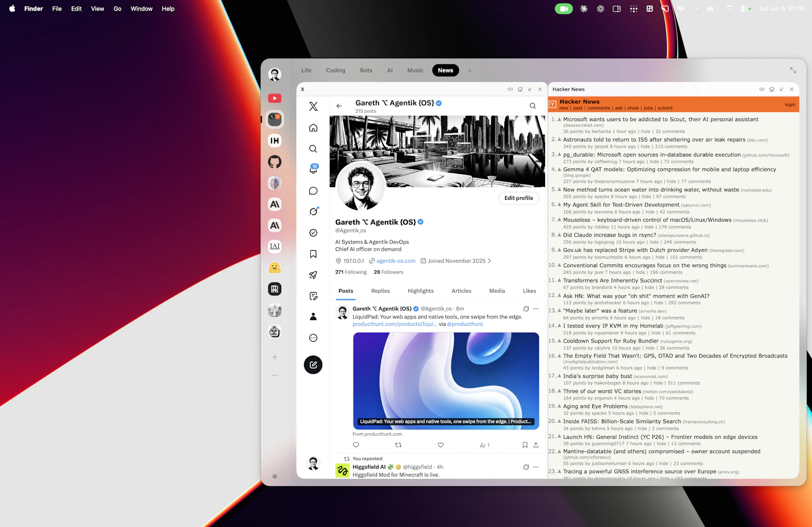
Task: Open the IAI app in the sidebar
Action: pos(275,247)
